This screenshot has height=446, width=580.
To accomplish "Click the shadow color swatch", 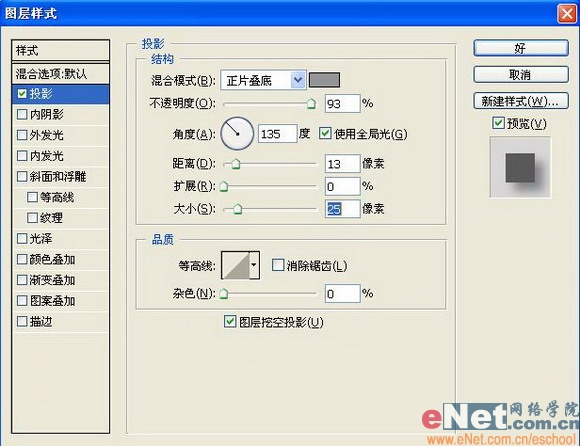I will click(x=324, y=80).
